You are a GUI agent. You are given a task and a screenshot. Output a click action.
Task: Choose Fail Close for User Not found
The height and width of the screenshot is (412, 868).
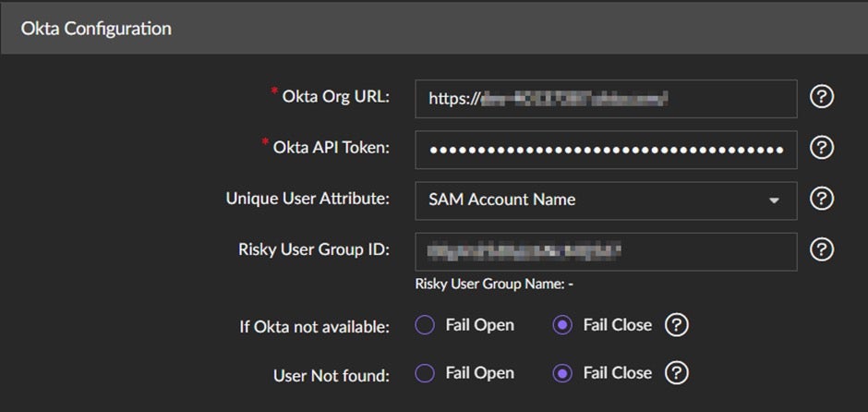[562, 373]
